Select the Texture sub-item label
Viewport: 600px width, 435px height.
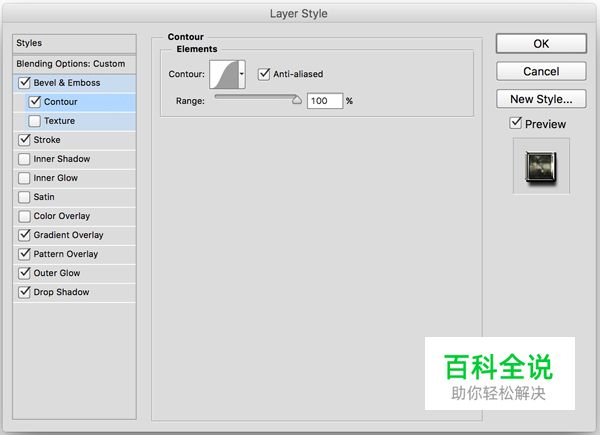59,121
